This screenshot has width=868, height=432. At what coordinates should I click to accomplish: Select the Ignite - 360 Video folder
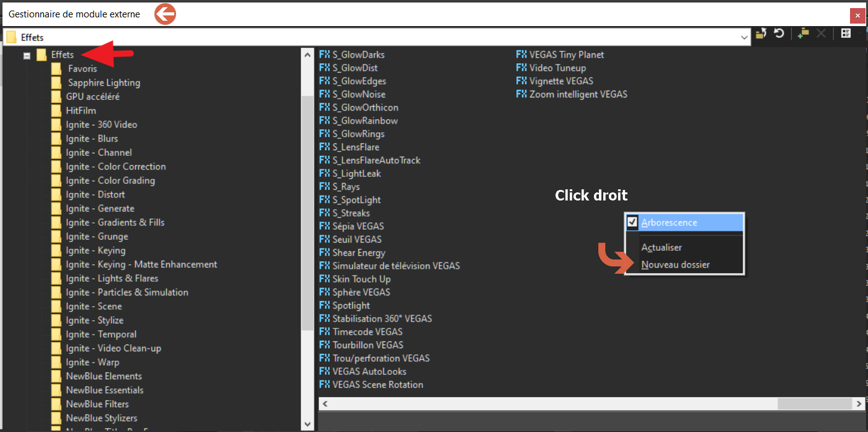(x=102, y=125)
